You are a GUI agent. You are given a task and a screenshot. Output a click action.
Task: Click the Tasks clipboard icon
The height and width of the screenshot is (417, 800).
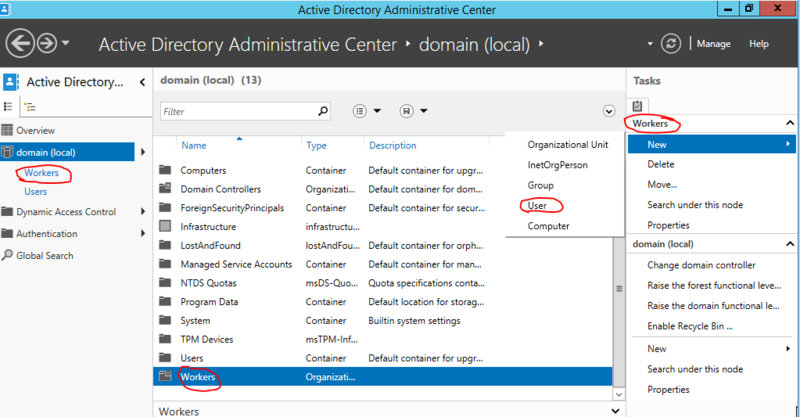[x=637, y=106]
